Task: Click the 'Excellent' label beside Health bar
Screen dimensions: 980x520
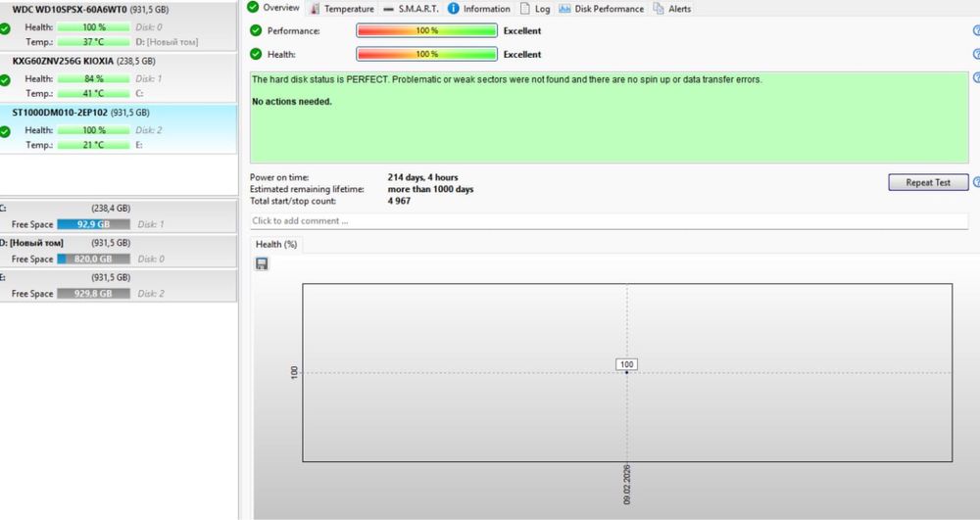Action: tap(522, 54)
